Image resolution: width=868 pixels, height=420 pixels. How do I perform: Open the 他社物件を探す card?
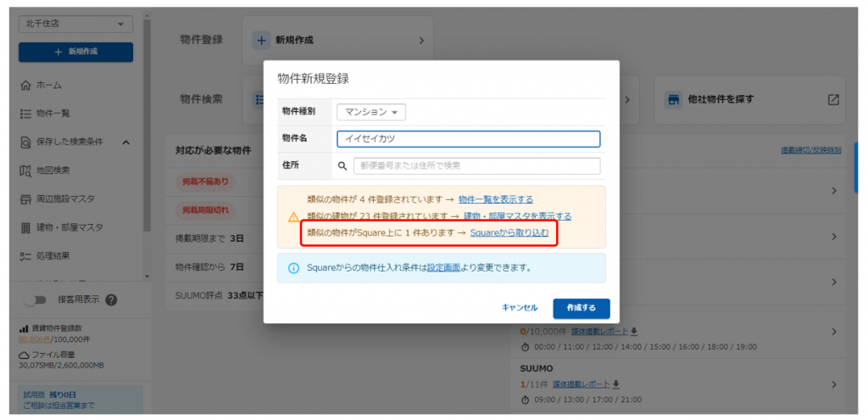pyautogui.click(x=749, y=100)
